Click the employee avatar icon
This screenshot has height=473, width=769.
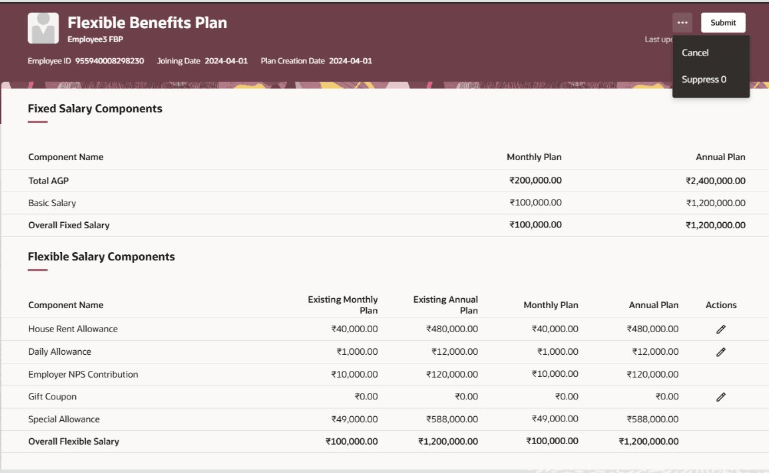pyautogui.click(x=43, y=28)
